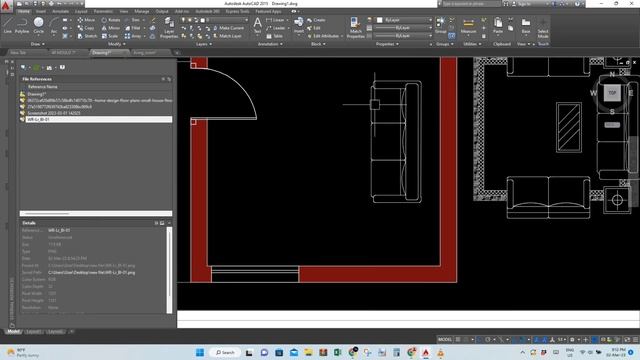Open the Output ribbon tab
640x360 pixels.
click(x=162, y=11)
